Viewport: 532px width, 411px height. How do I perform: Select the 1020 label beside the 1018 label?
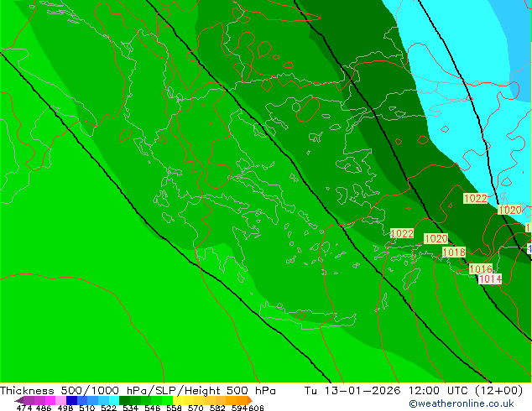point(436,239)
